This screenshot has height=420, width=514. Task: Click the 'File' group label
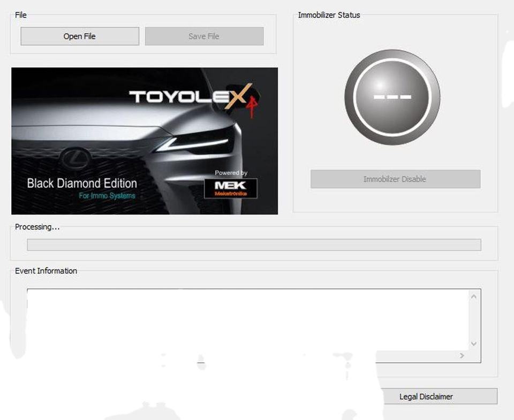click(21, 15)
